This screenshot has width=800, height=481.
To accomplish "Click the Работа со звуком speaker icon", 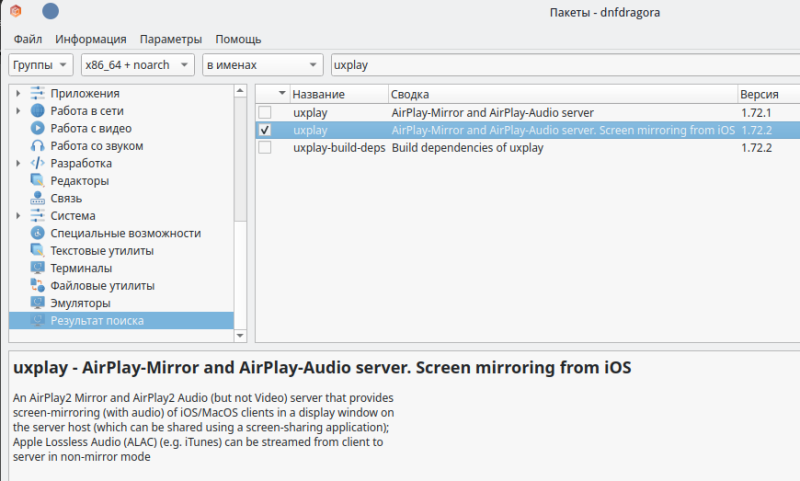I will 38,146.
